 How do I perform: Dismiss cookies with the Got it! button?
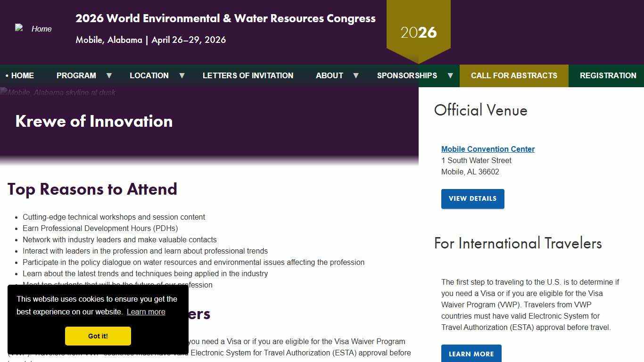(98, 336)
